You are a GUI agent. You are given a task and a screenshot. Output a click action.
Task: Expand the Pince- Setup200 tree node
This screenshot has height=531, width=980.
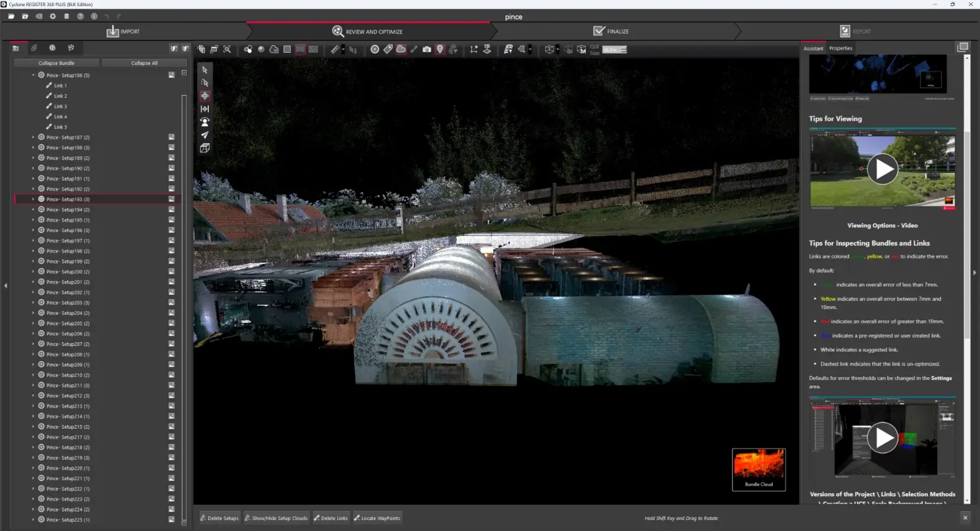click(x=33, y=272)
